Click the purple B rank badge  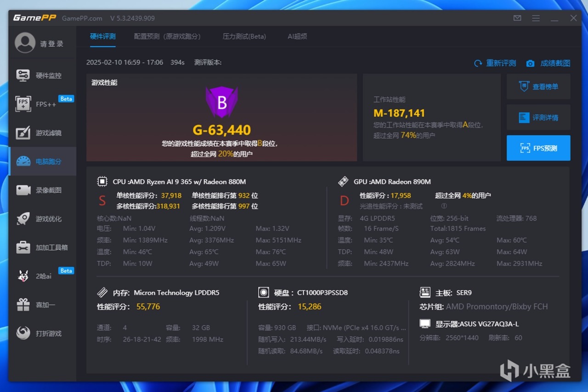[221, 102]
